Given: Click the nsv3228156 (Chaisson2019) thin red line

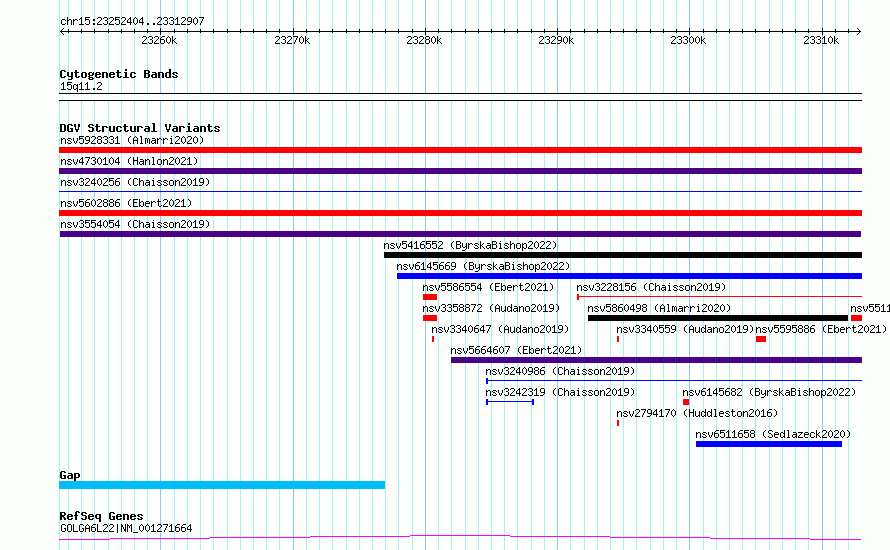Looking at the screenshot, I should [x=719, y=297].
